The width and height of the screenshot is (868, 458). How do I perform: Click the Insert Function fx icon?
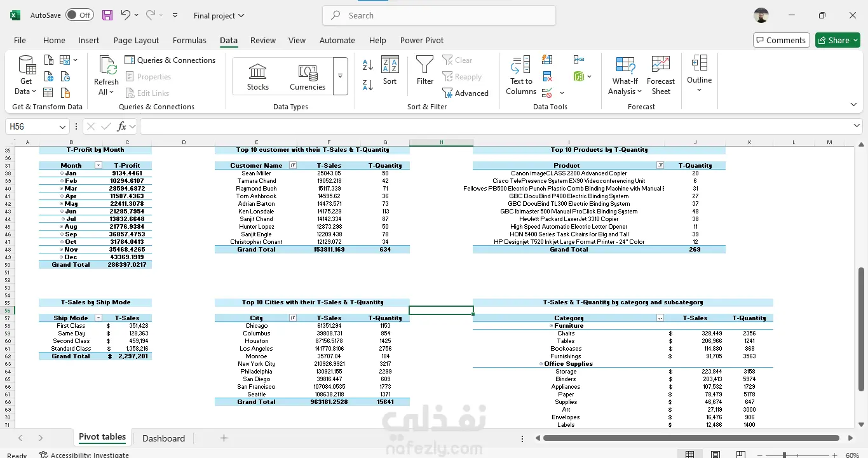point(122,126)
